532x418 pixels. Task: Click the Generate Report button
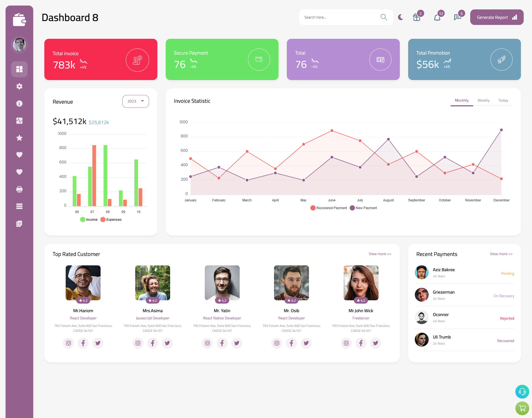496,17
